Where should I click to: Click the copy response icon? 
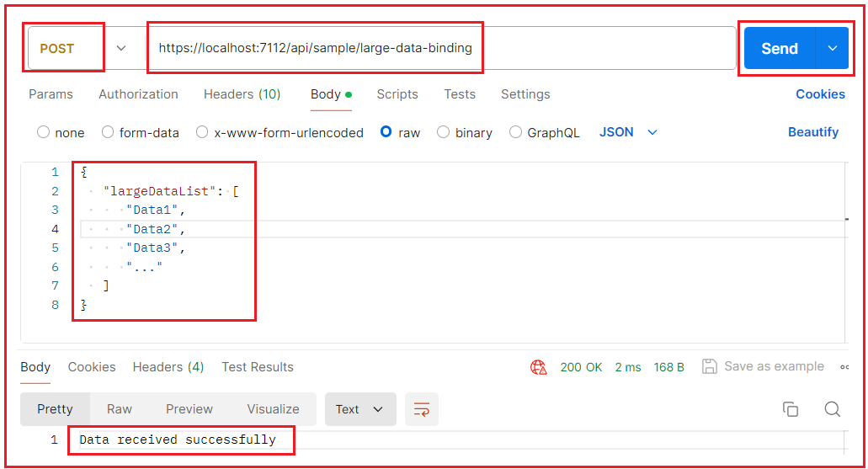click(x=790, y=409)
